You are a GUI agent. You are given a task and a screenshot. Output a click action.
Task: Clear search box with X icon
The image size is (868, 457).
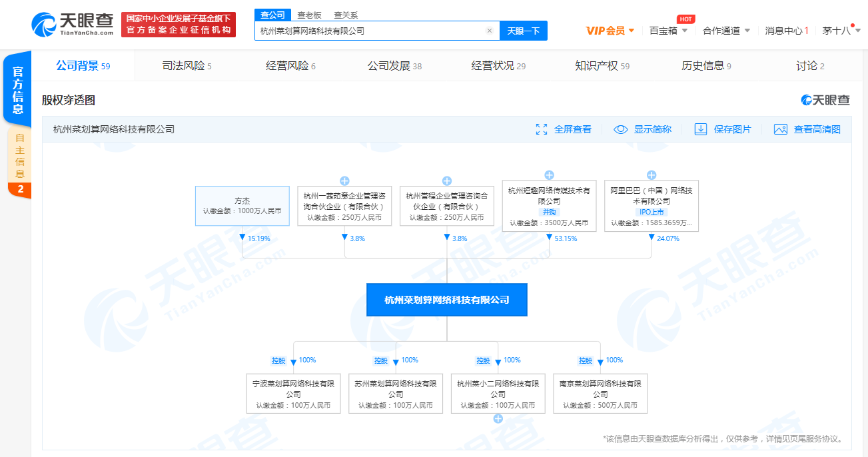[490, 31]
